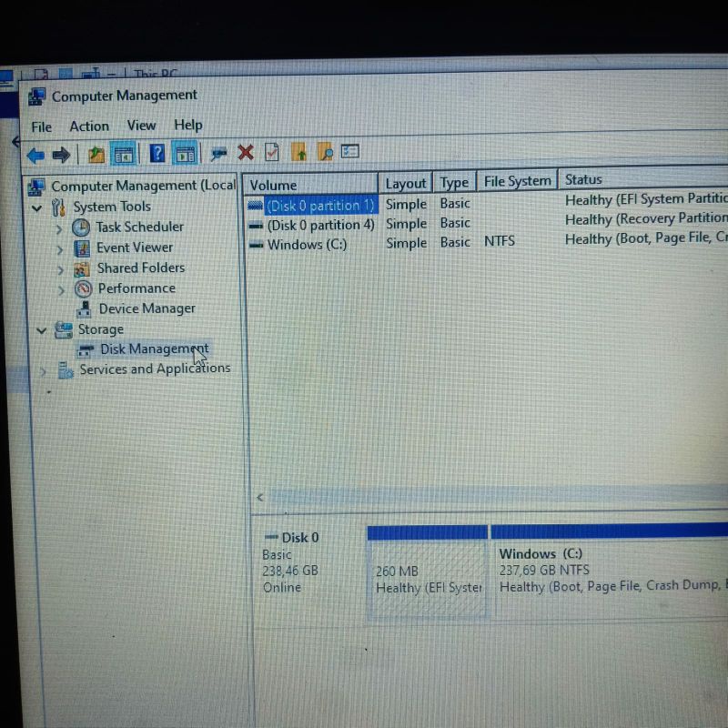Viewport: 728px width, 728px height.
Task: Click the Performance gauge icon
Action: [x=84, y=289]
